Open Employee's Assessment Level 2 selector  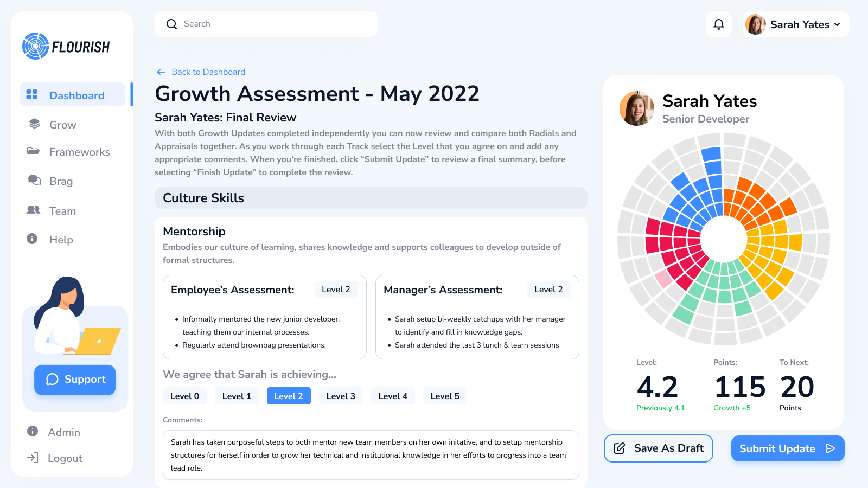tap(336, 290)
